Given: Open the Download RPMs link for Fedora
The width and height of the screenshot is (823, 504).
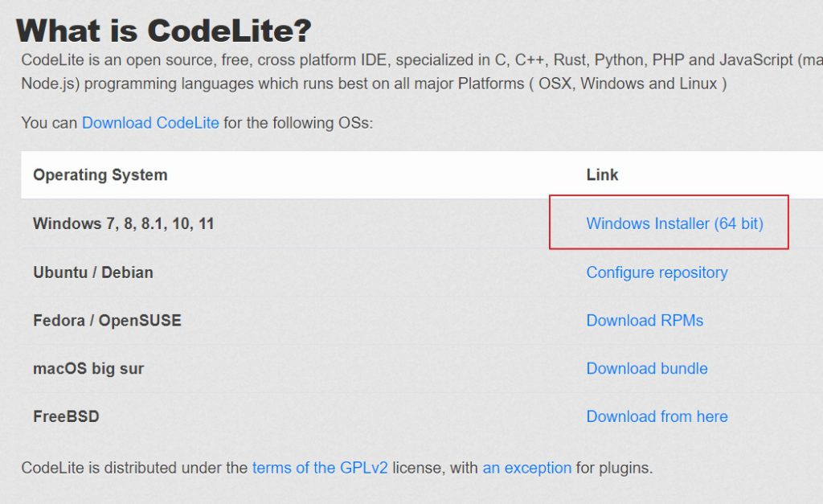Looking at the screenshot, I should click(x=645, y=320).
